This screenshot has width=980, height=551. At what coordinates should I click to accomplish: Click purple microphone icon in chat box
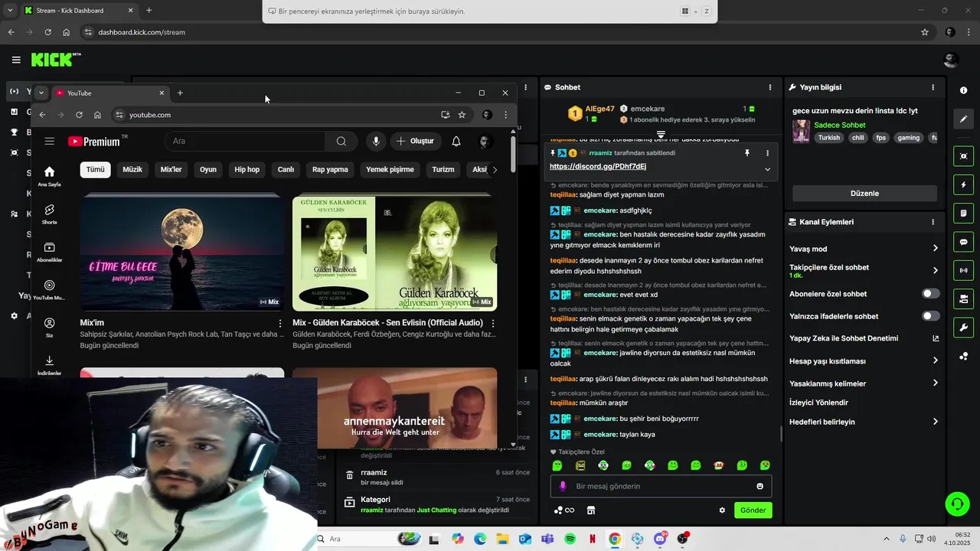click(563, 486)
